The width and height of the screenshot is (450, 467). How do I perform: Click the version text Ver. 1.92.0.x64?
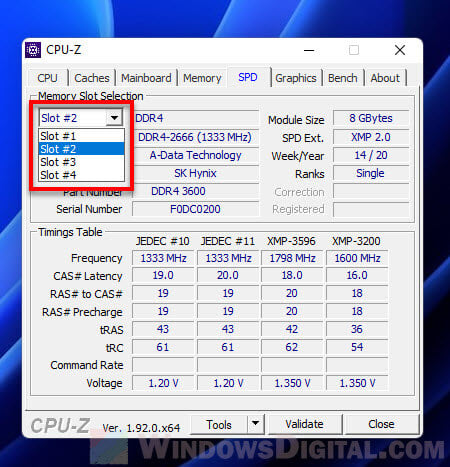(x=141, y=428)
